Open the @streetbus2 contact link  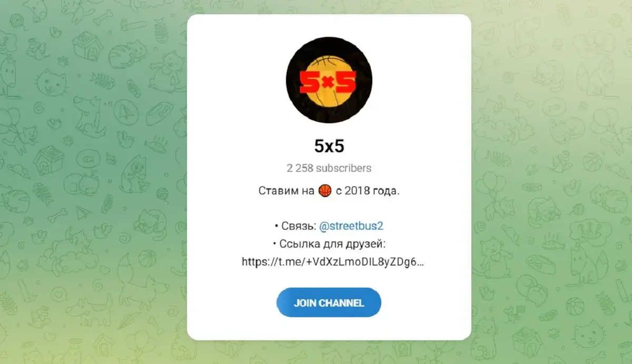point(351,226)
